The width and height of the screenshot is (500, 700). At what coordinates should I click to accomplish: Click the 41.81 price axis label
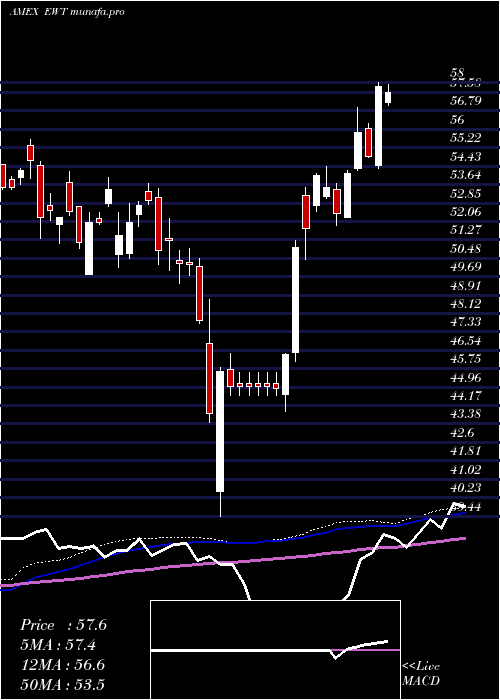tap(466, 451)
